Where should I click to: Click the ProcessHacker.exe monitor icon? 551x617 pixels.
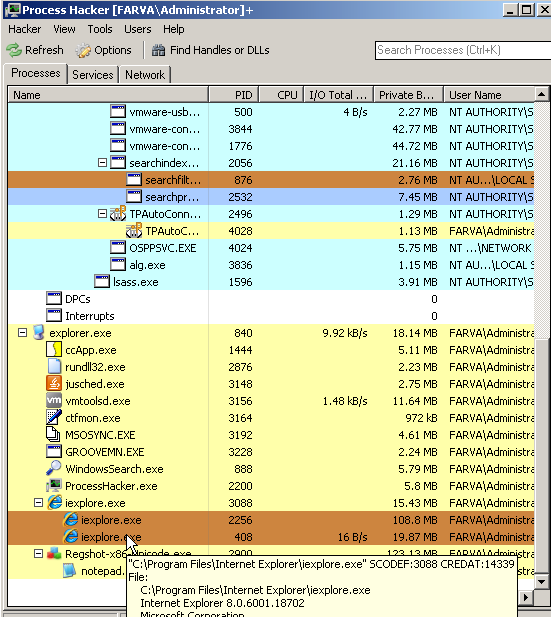(x=54, y=486)
